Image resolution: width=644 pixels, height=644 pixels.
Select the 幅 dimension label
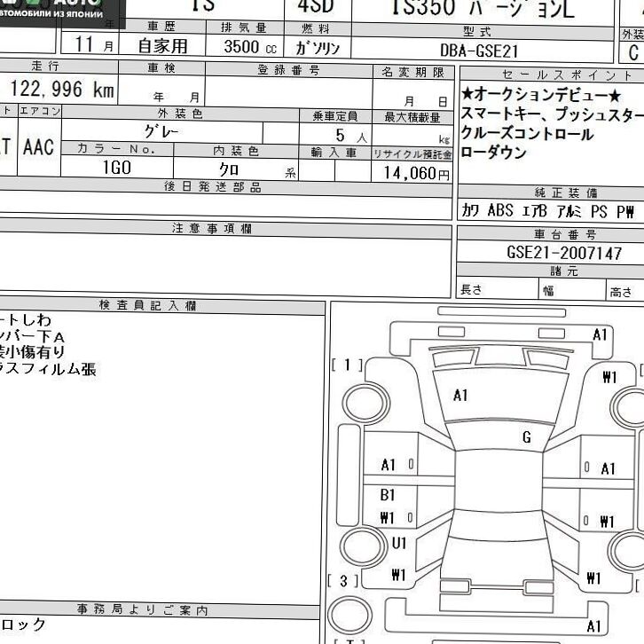(x=549, y=291)
